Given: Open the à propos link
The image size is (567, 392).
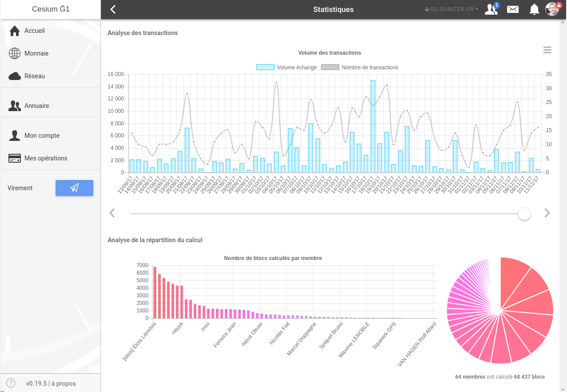Looking at the screenshot, I should (63, 384).
